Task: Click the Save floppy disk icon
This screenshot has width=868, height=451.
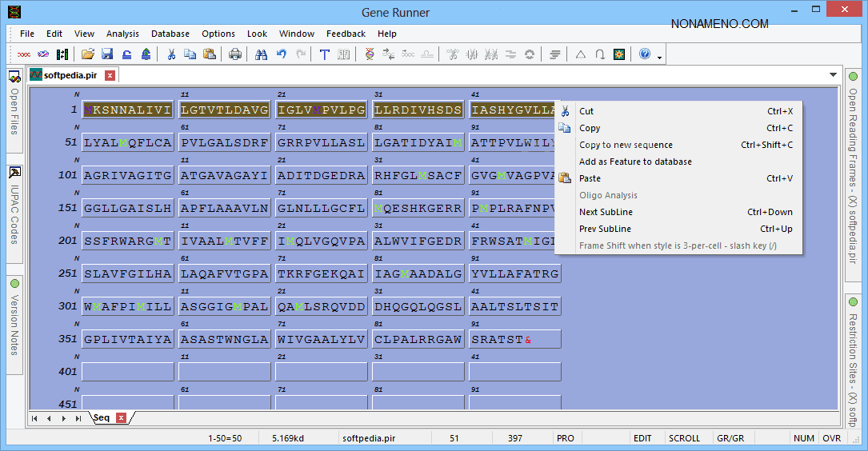Action: pyautogui.click(x=107, y=54)
